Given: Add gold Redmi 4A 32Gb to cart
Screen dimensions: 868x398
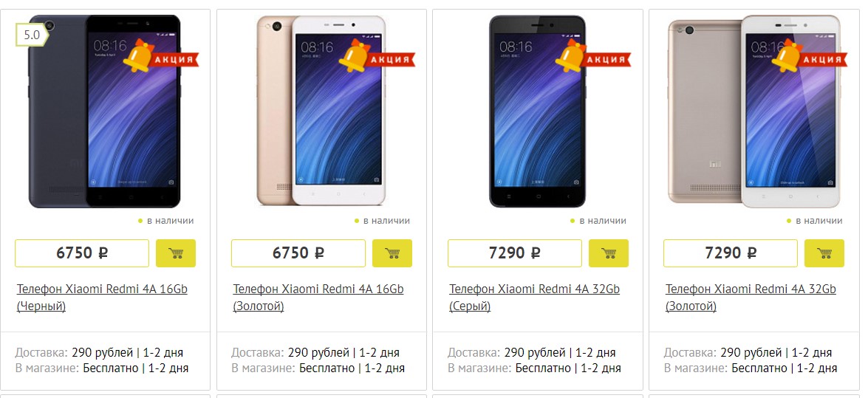Looking at the screenshot, I should click(x=824, y=253).
